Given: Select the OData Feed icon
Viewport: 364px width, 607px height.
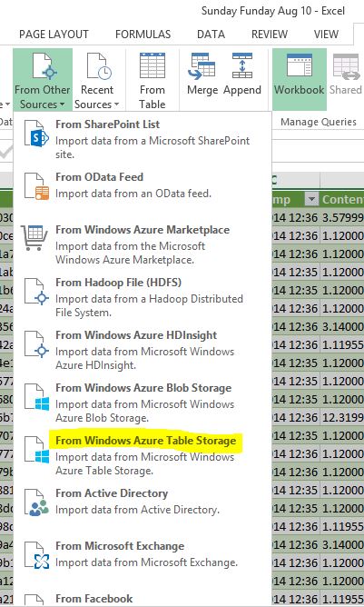Looking at the screenshot, I should [36, 186].
